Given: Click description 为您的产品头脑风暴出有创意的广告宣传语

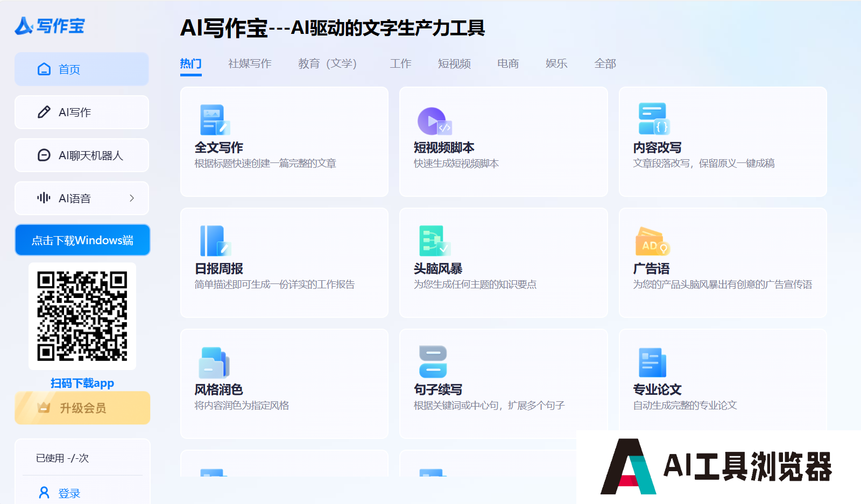Looking at the screenshot, I should pyautogui.click(x=723, y=284).
